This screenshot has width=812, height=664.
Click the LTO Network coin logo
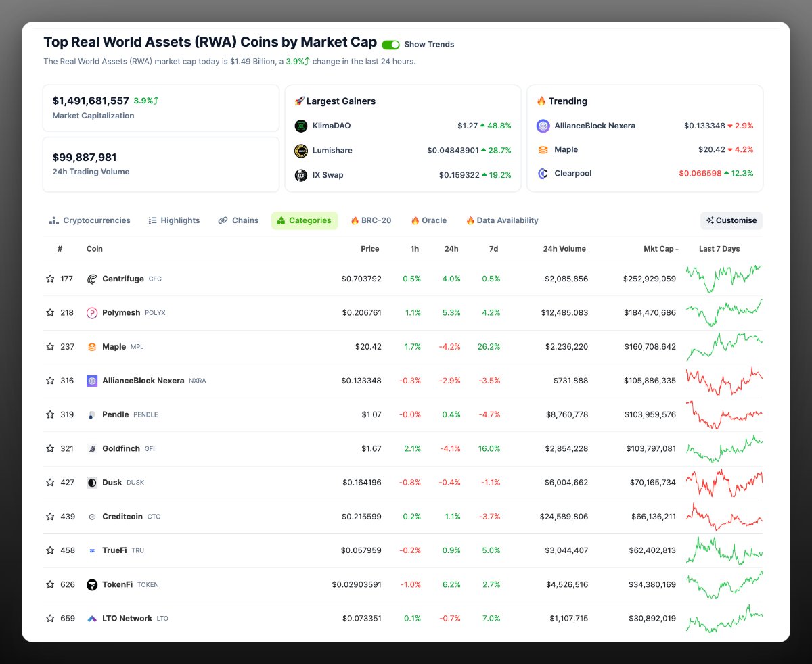92,619
